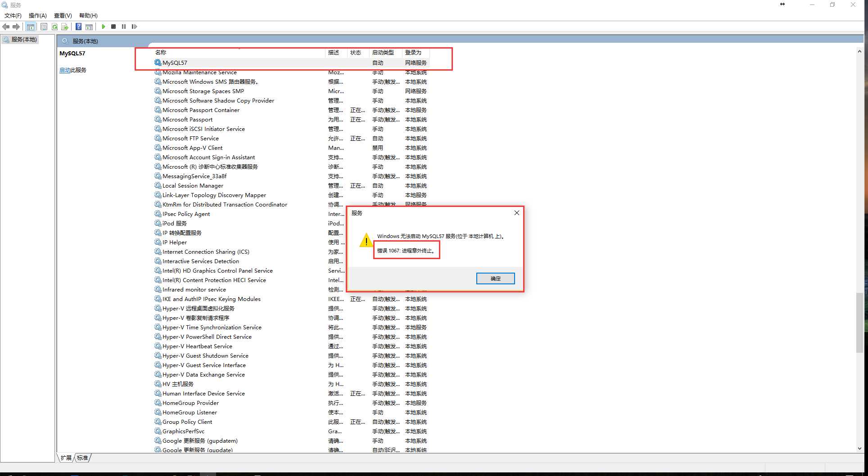This screenshot has height=476, width=868.
Task: Select Google 更新服务 (gupdatem) row
Action: [291, 440]
